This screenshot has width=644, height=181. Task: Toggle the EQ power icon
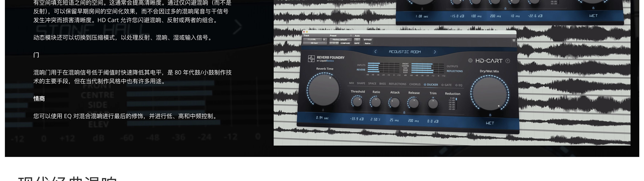pos(456,85)
